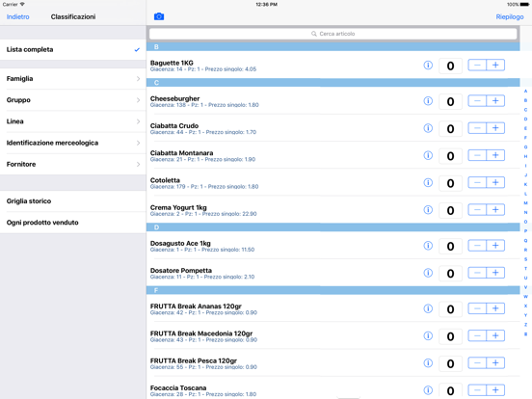Jump to letter S in index

[x=525, y=259]
